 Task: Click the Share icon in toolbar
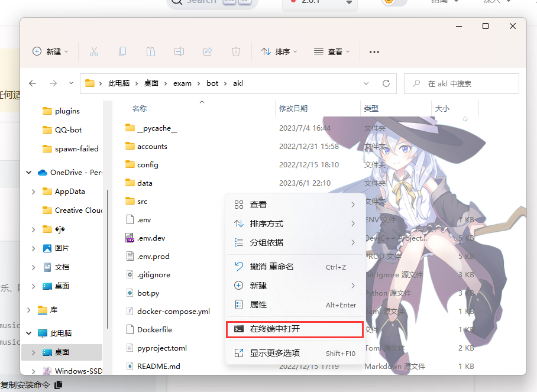[208, 51]
